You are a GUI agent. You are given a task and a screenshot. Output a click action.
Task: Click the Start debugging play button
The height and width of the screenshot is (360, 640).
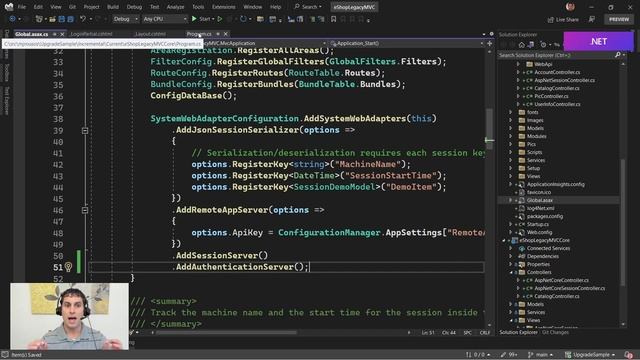[x=194, y=19]
